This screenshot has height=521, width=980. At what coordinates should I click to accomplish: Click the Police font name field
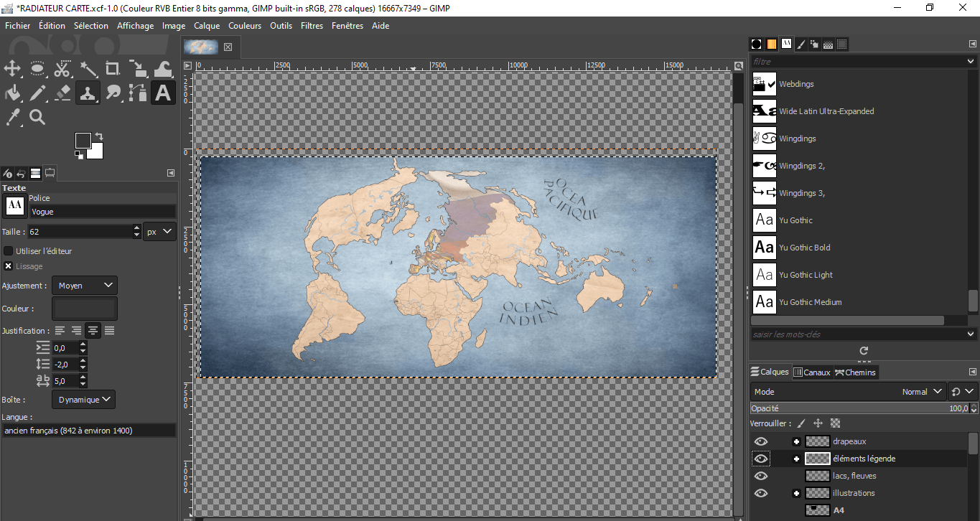point(102,212)
